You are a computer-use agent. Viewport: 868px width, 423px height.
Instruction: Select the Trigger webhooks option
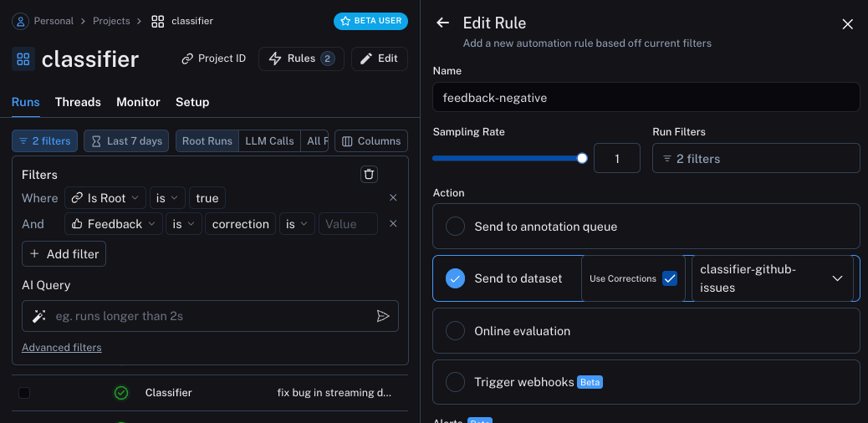click(455, 382)
